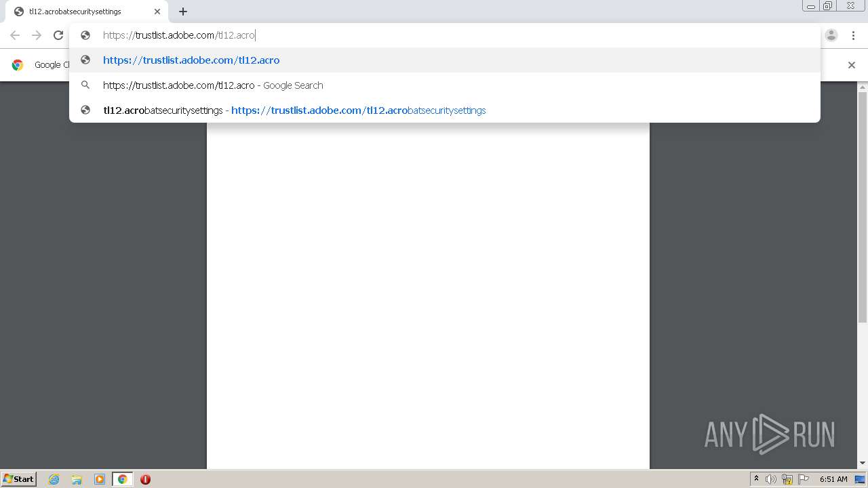The height and width of the screenshot is (488, 868).
Task: Choose the https://trustlist.adobe.com/tl12.acro suggestion
Action: (x=444, y=60)
